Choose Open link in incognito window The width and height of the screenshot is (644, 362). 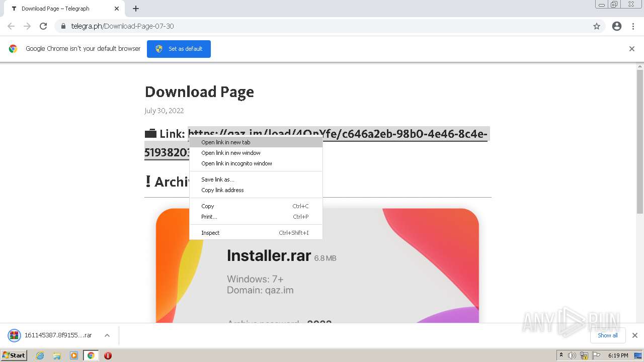click(x=256, y=163)
